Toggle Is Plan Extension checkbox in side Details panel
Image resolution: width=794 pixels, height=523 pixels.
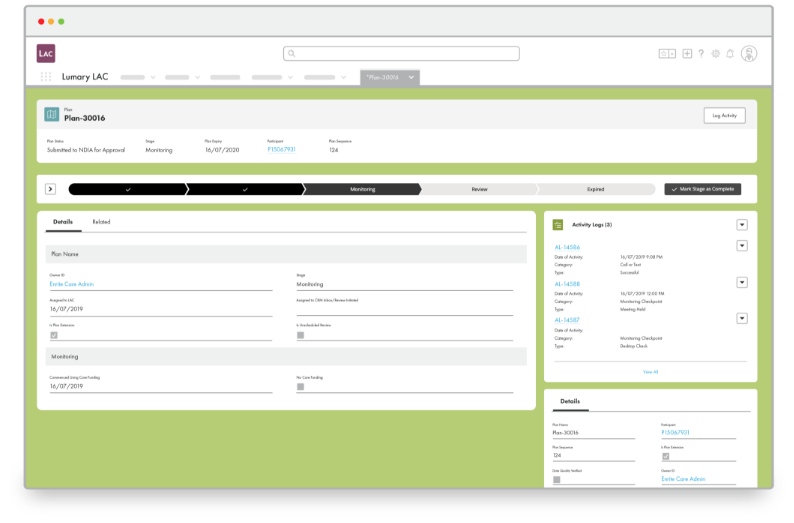click(x=666, y=456)
